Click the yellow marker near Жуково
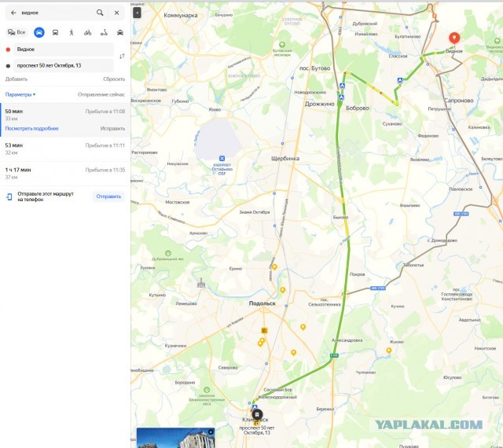This screenshot has height=448, width=503. pyautogui.click(x=389, y=351)
